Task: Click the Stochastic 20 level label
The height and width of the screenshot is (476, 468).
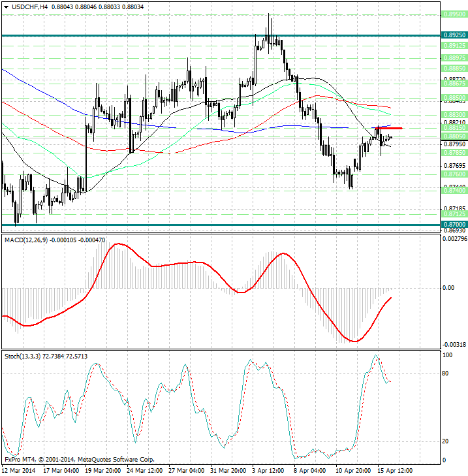Action: (x=447, y=441)
